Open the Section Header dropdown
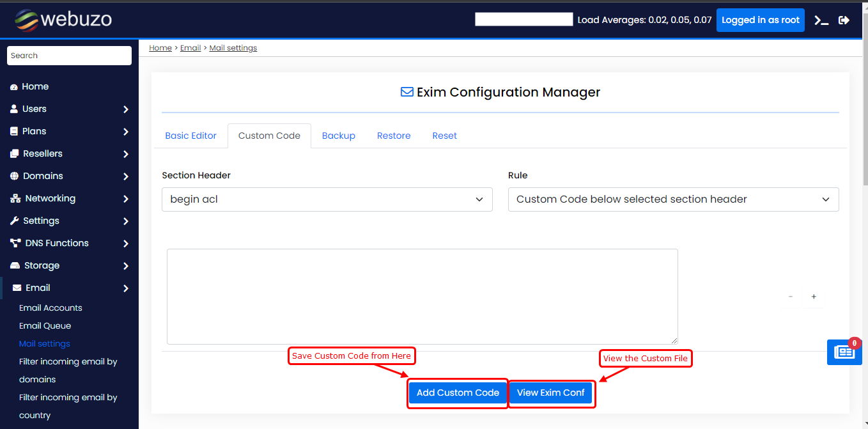This screenshot has width=868, height=429. click(327, 199)
